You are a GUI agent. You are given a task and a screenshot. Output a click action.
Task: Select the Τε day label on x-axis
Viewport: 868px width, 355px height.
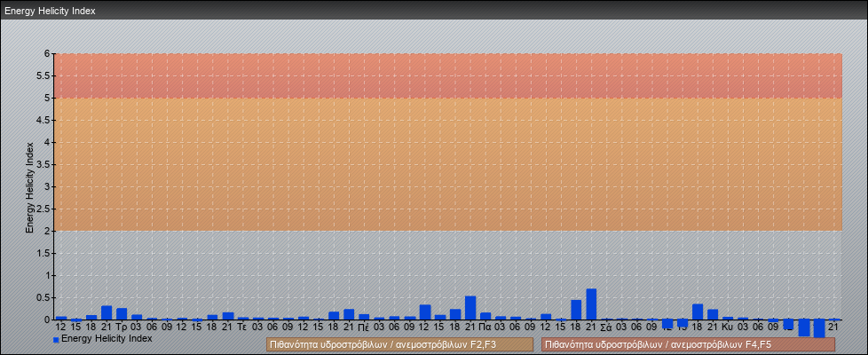[242, 327]
